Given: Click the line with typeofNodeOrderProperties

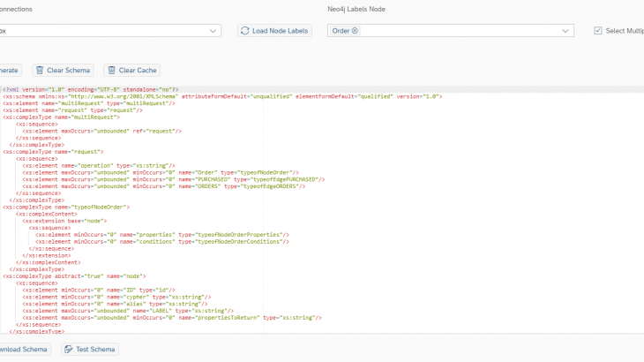Looking at the screenshot, I should pyautogui.click(x=162, y=235).
